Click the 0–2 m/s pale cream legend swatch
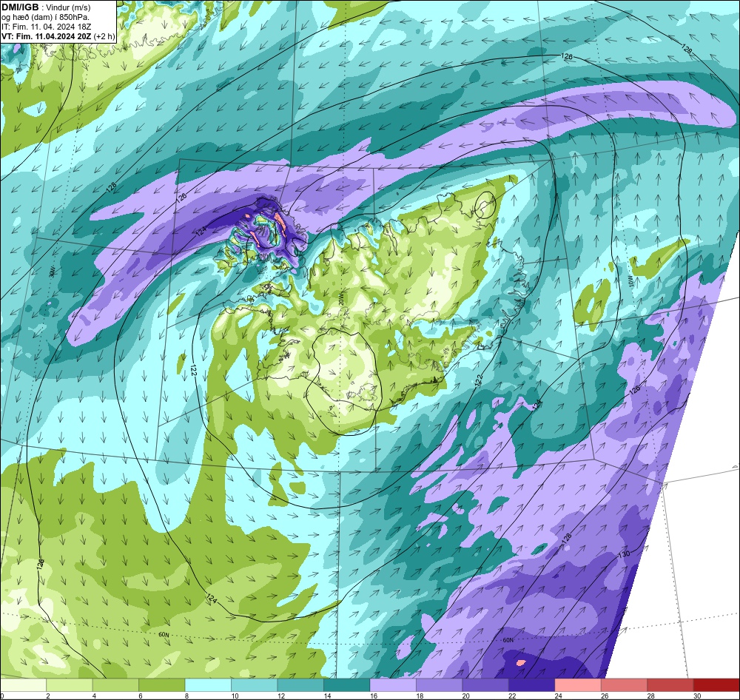Screen dimensions: 740x700 23,685
